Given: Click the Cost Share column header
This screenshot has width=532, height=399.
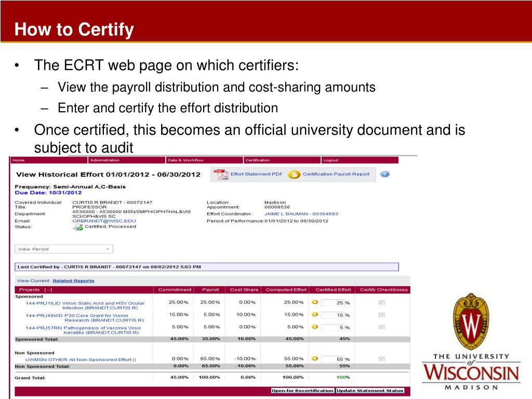Looking at the screenshot, I should coord(244,290).
